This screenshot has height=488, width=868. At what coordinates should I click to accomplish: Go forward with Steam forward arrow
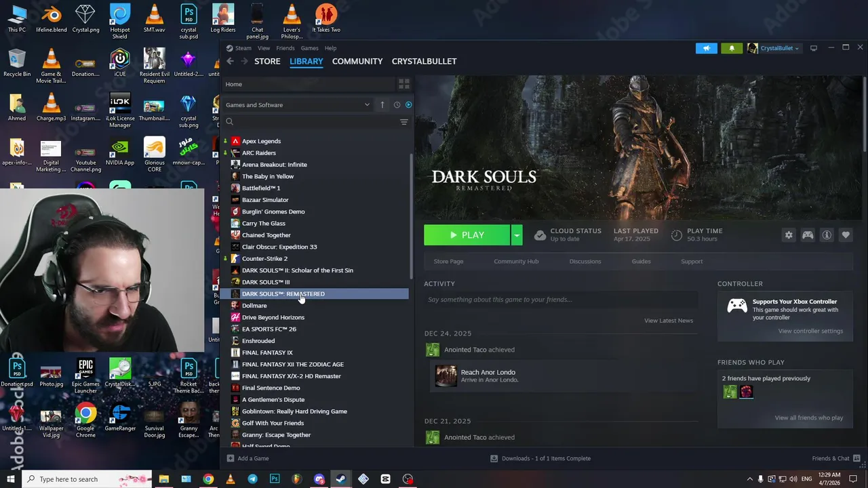click(x=244, y=61)
